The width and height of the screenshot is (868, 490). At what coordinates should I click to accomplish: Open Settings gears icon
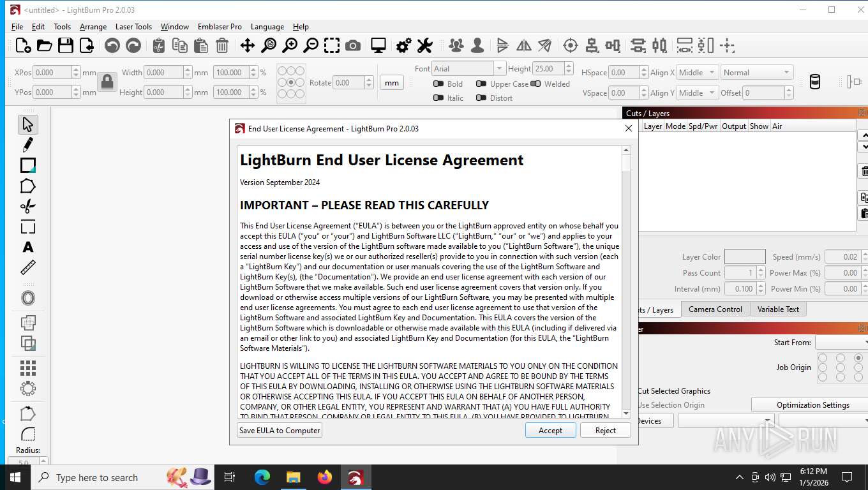click(x=404, y=45)
